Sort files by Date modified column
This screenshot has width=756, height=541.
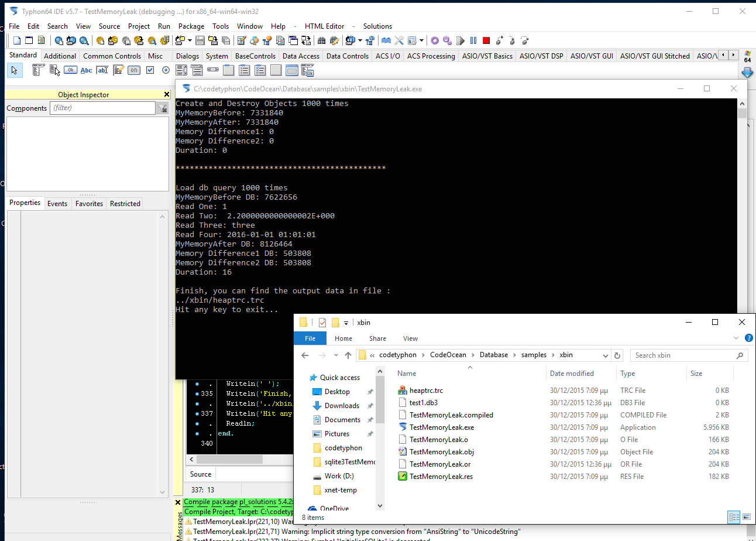coord(572,374)
